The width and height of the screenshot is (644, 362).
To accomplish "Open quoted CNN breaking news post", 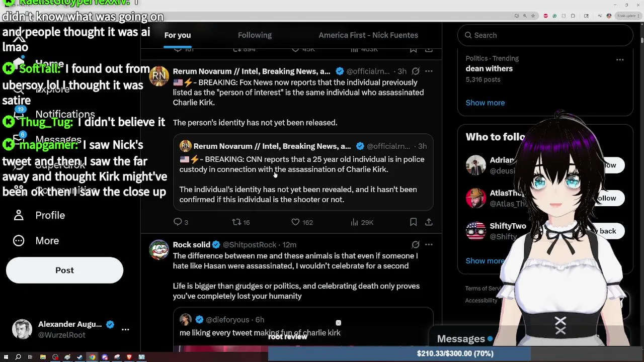I will pyautogui.click(x=303, y=172).
